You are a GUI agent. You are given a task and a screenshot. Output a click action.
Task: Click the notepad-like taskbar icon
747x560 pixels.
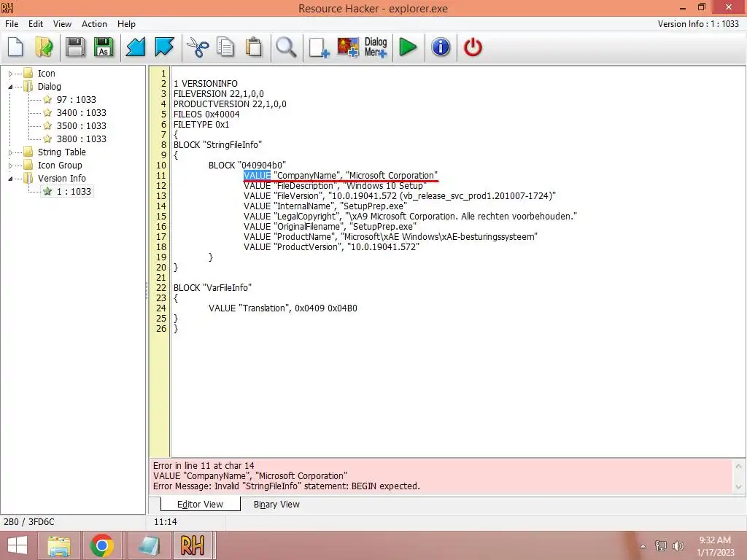tap(149, 545)
